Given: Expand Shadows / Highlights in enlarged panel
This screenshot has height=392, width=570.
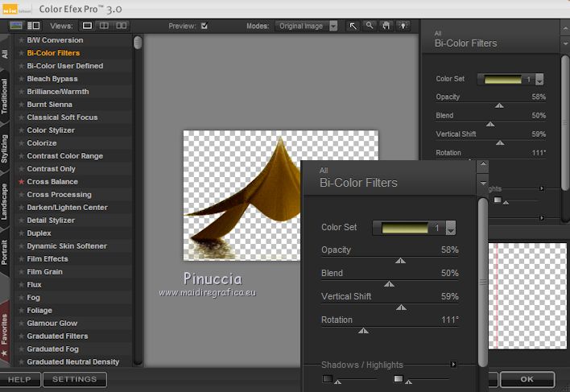Looking at the screenshot, I should (453, 364).
